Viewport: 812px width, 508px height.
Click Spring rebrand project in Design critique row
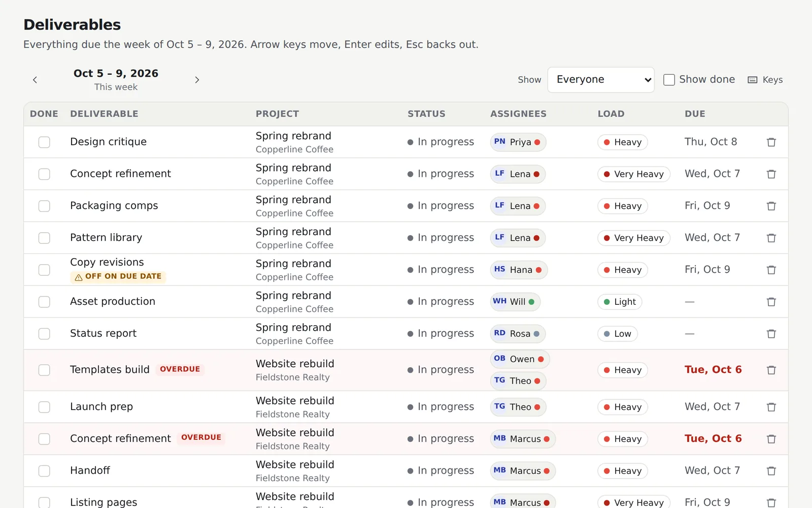293,136
